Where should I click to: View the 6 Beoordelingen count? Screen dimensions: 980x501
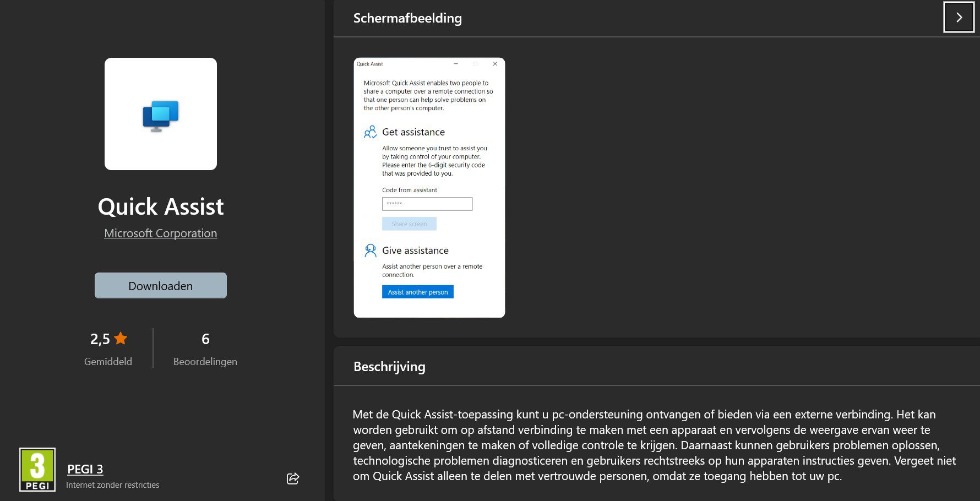click(x=205, y=339)
